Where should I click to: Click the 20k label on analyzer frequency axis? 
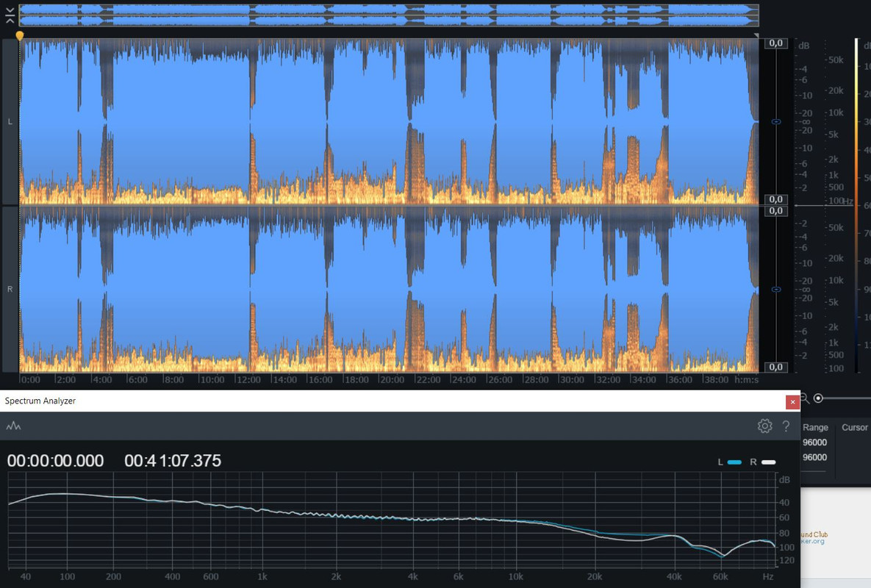point(595,577)
